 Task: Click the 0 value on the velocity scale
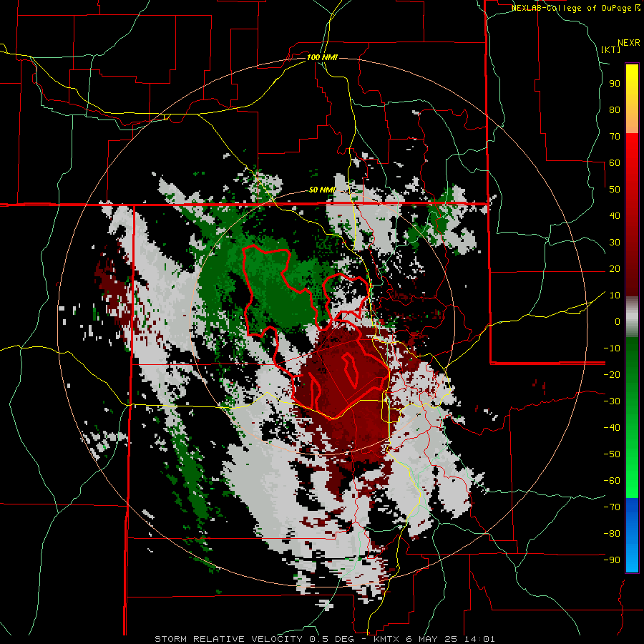click(x=618, y=321)
